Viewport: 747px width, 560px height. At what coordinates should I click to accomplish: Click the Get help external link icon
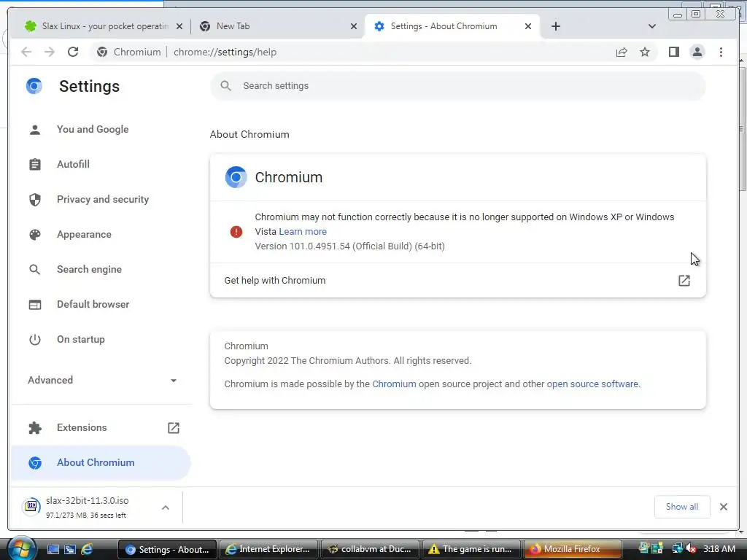click(x=684, y=281)
